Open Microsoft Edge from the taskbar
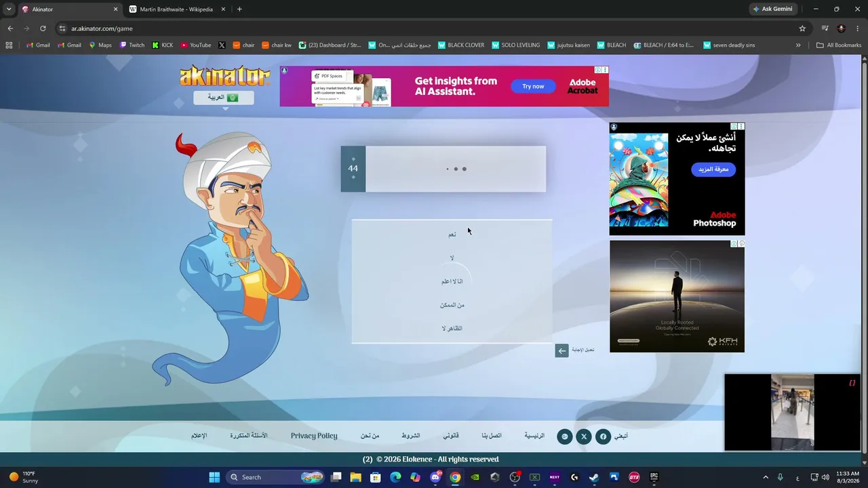 tap(395, 477)
